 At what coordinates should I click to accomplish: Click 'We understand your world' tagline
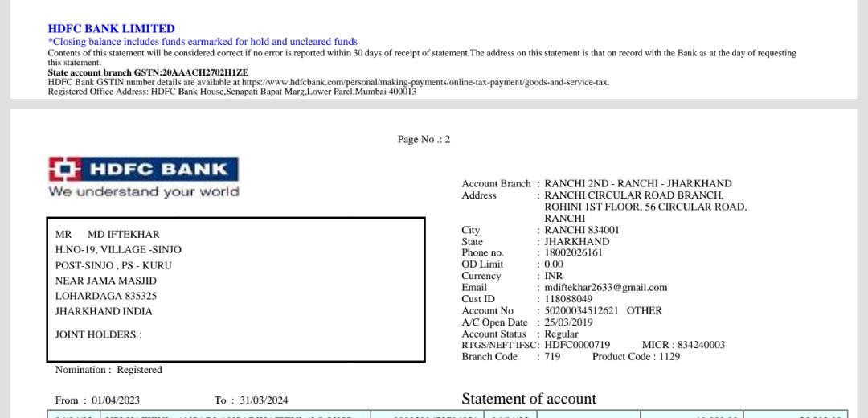(x=143, y=191)
